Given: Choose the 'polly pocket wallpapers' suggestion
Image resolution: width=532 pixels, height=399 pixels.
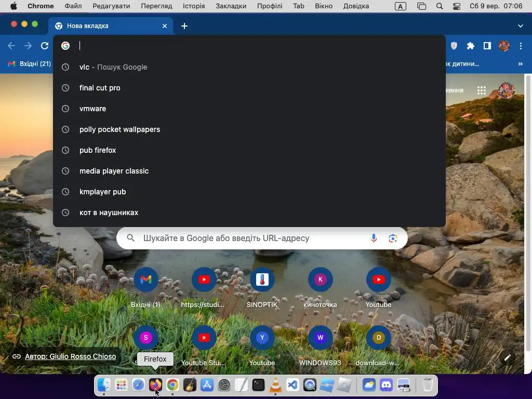Looking at the screenshot, I should point(249,129).
